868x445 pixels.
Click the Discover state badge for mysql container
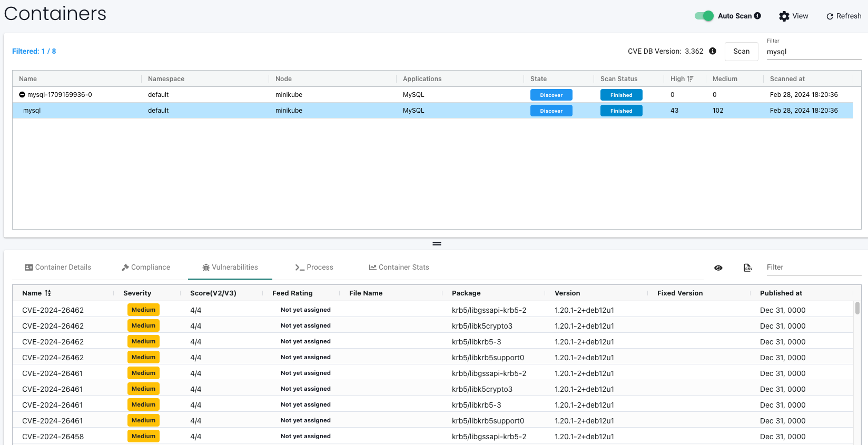click(x=551, y=111)
